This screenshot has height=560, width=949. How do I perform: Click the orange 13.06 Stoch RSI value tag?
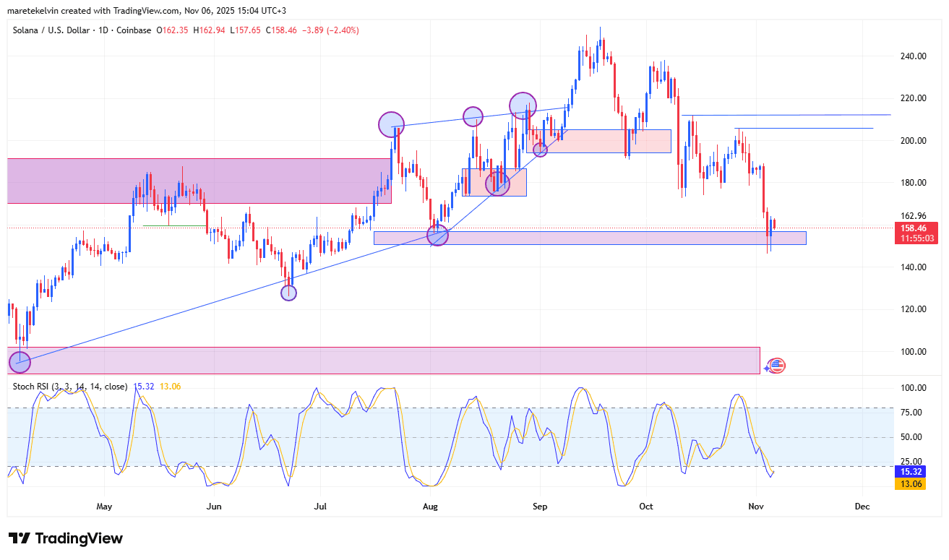910,484
